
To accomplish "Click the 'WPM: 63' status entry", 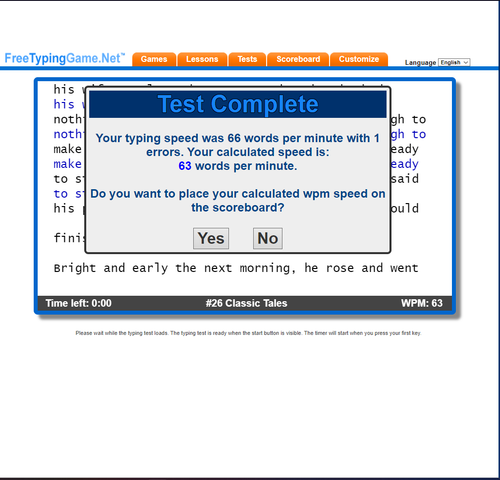I will [x=422, y=303].
